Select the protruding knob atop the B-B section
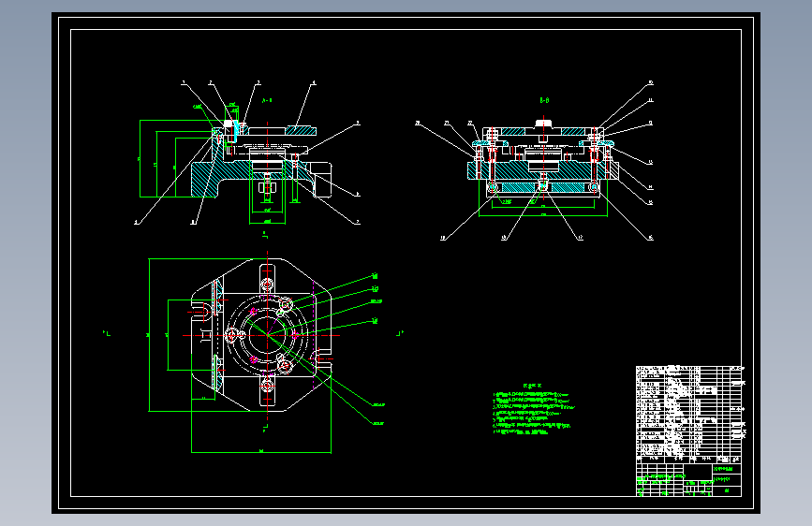 [543, 124]
